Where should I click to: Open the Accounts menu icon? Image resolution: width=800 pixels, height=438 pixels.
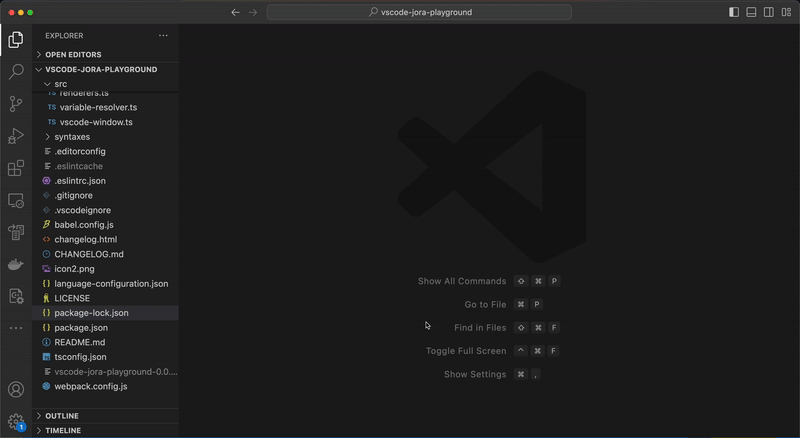point(16,390)
